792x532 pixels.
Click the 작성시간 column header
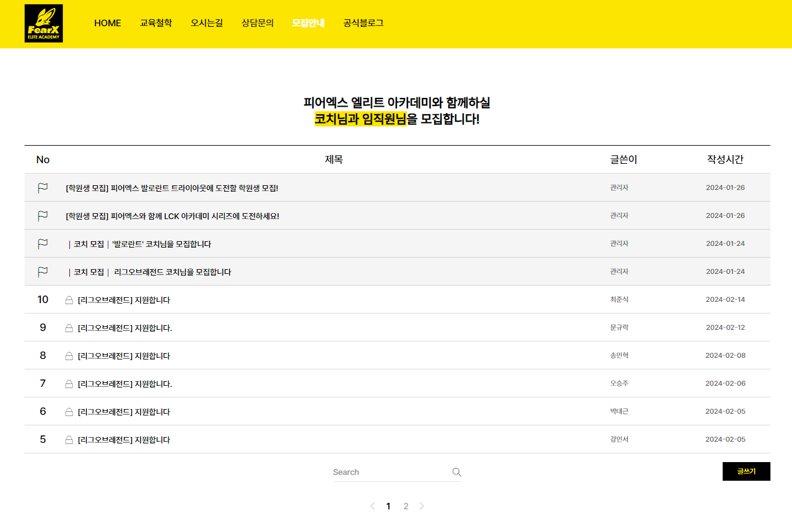726,159
